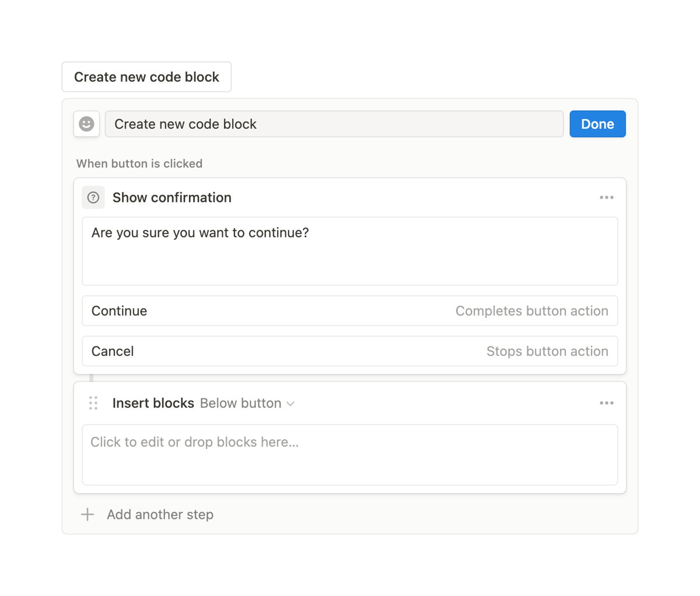Click the question mark help icon
The height and width of the screenshot is (596, 700).
point(93,197)
